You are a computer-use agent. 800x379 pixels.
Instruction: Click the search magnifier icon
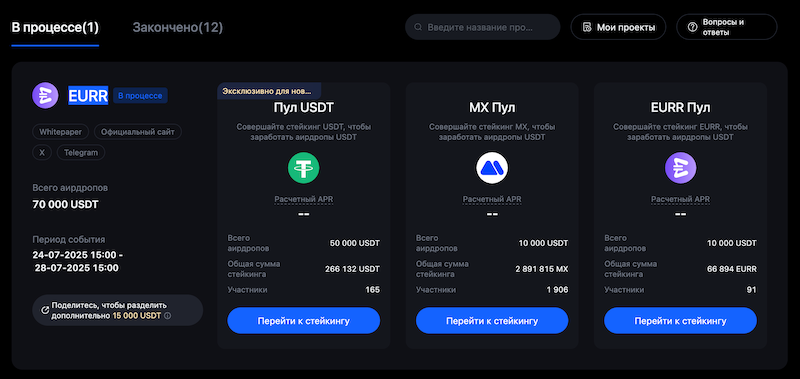pos(418,27)
